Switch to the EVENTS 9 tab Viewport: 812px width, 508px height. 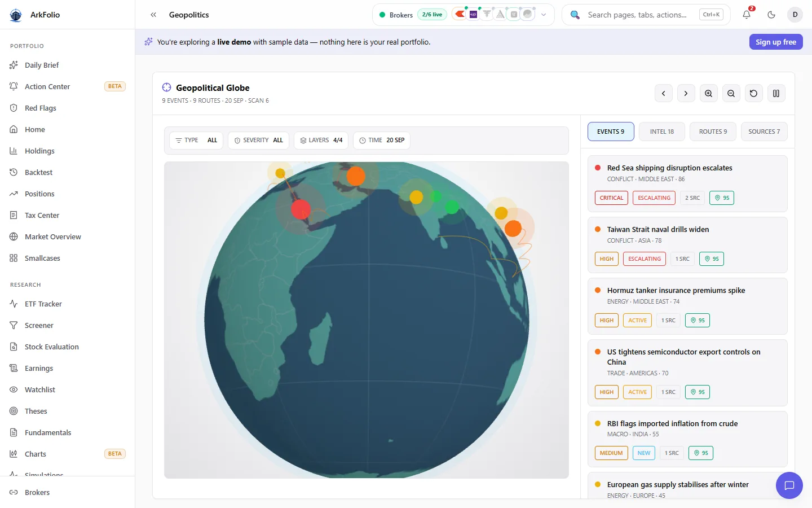pyautogui.click(x=611, y=132)
